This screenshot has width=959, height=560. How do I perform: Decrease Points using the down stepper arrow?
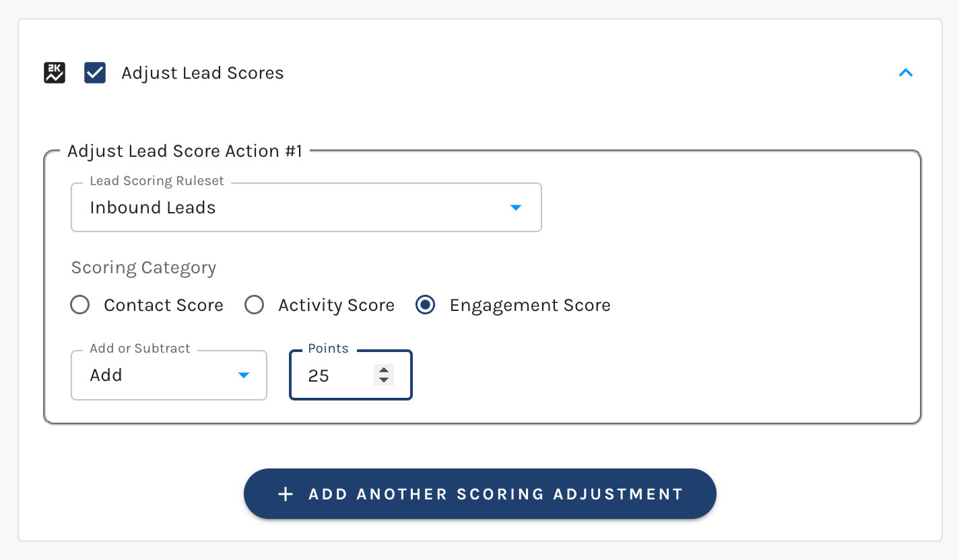(x=384, y=380)
